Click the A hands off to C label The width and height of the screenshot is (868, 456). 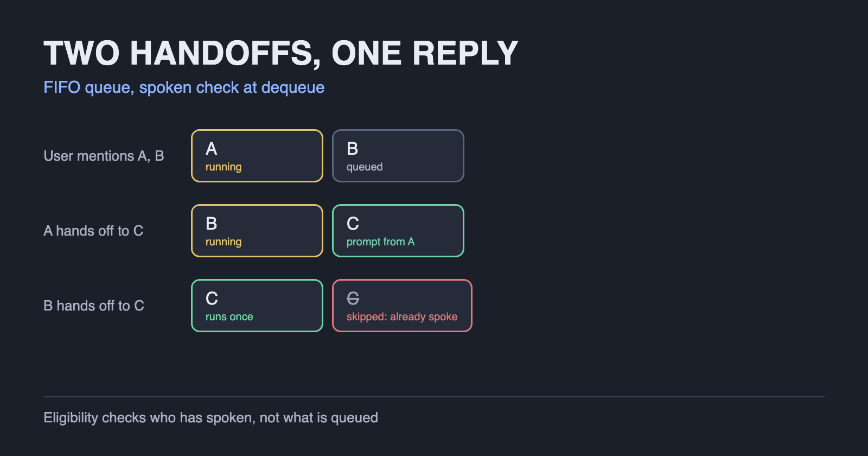click(x=93, y=231)
